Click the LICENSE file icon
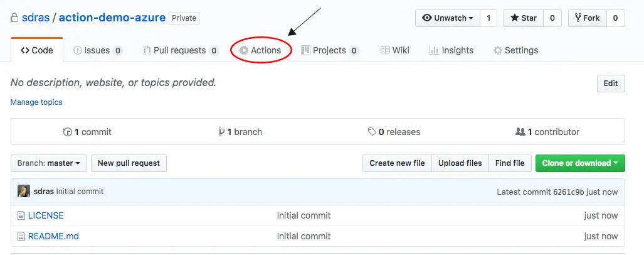The height and width of the screenshot is (255, 644). pos(21,215)
